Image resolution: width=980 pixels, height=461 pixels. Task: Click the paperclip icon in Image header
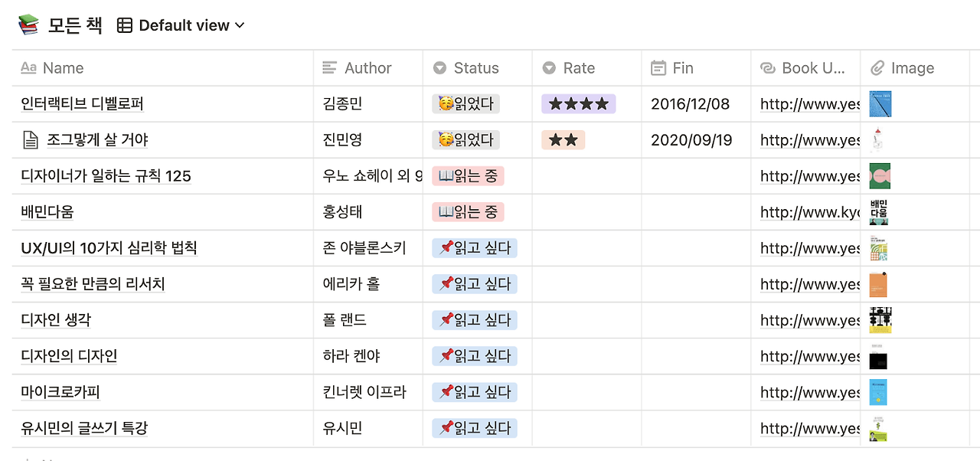tap(877, 68)
